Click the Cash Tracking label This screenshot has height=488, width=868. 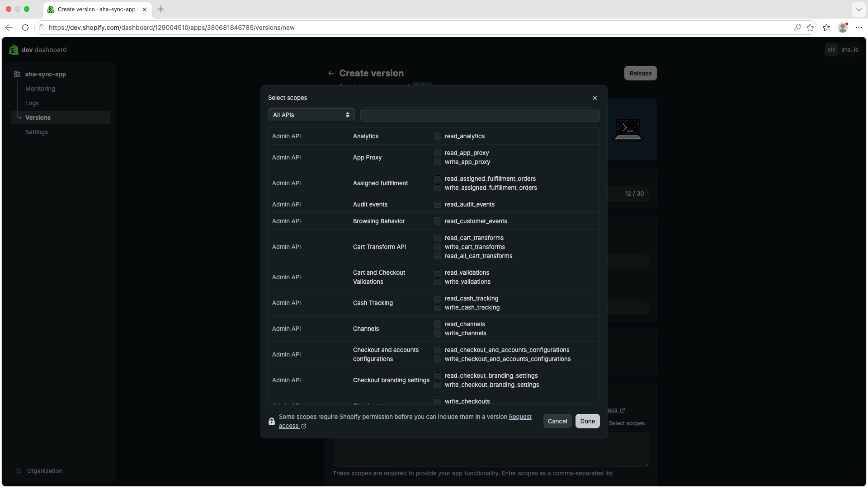[x=373, y=303]
